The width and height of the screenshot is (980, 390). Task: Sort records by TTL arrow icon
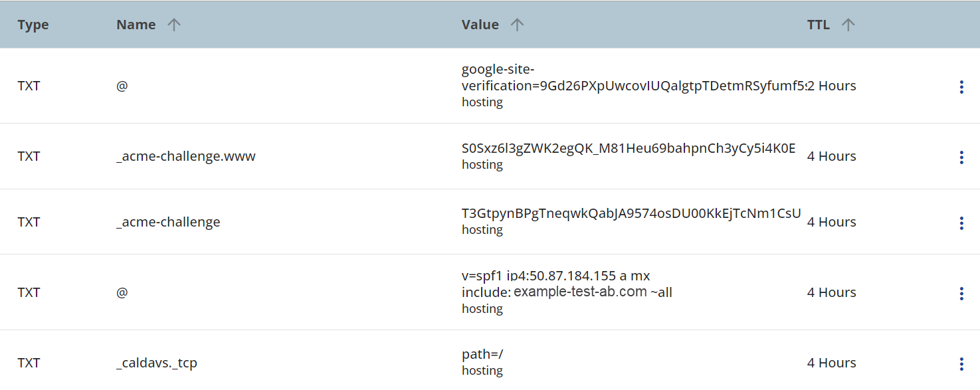848,25
